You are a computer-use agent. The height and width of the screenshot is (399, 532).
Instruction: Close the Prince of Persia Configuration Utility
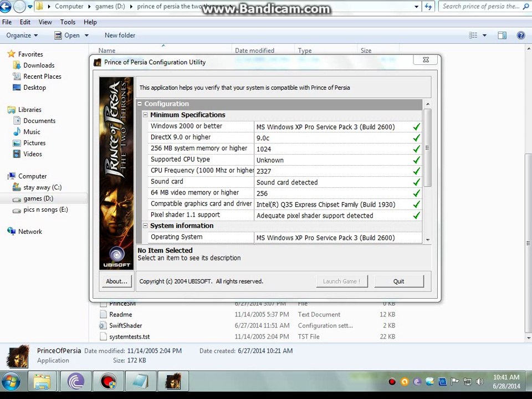(x=426, y=60)
